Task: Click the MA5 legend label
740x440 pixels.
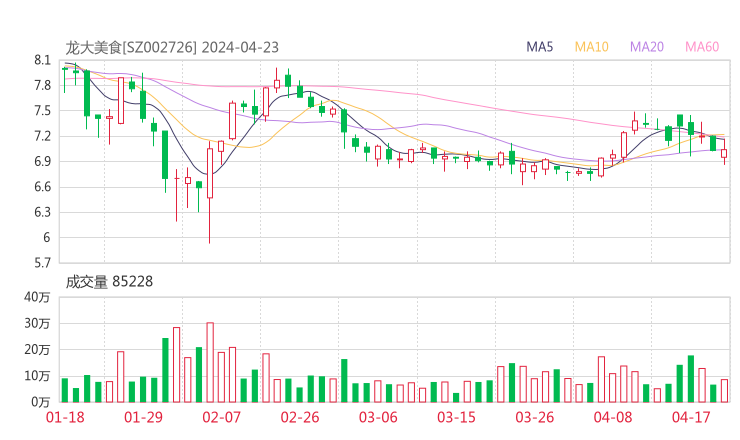Action: (539, 47)
